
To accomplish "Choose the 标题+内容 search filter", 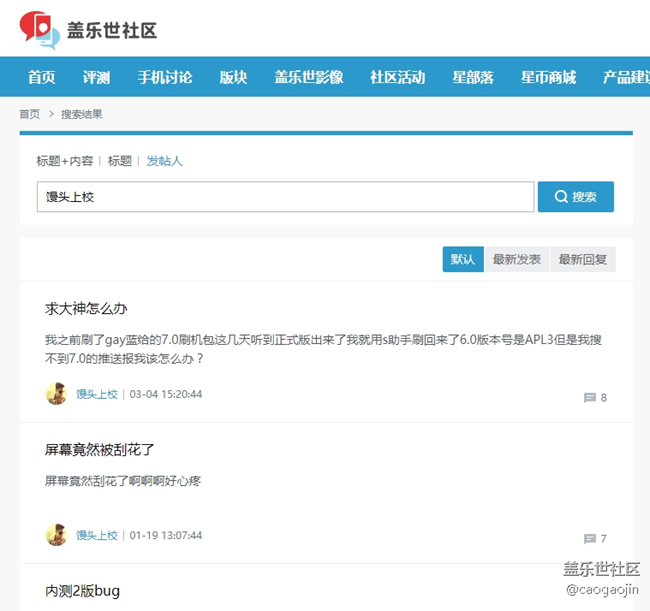I will 65,161.
